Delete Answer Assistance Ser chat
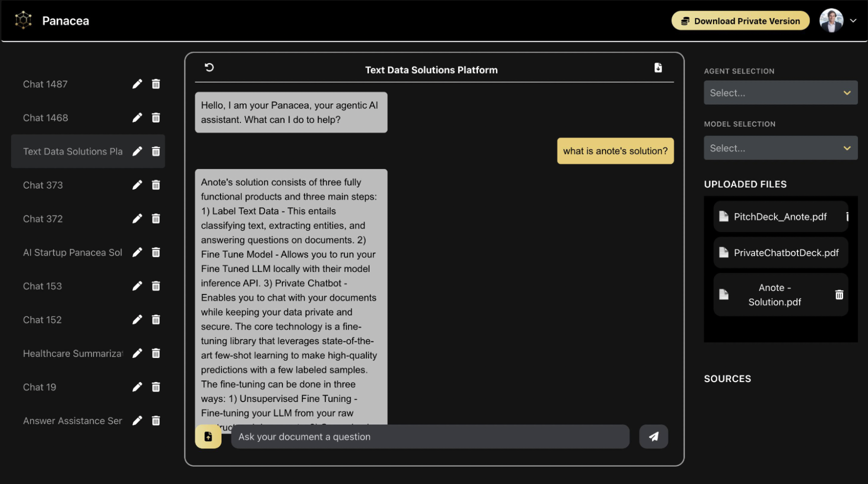This screenshot has width=868, height=484. [x=156, y=420]
